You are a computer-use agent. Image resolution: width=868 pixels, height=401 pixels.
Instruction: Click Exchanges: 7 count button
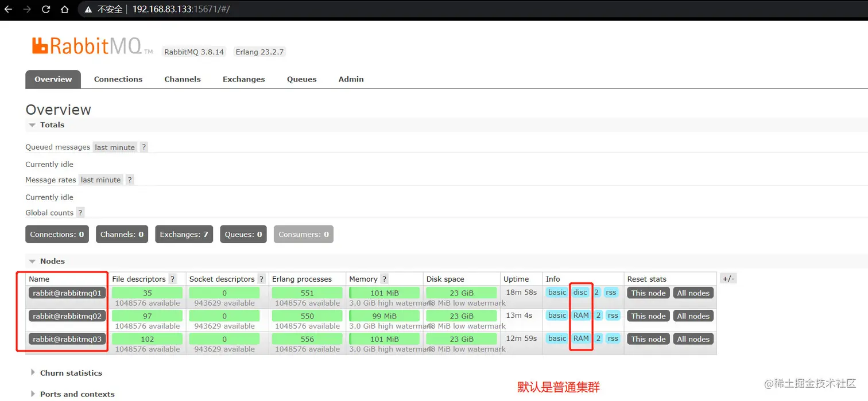tap(184, 234)
